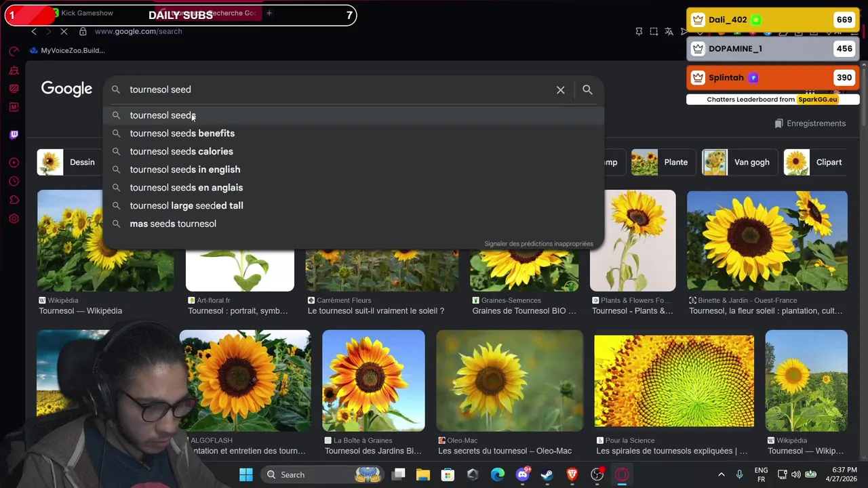Screen dimensions: 868x488
Task: Select suggestion "tournesol seeds"
Action: tap(353, 115)
